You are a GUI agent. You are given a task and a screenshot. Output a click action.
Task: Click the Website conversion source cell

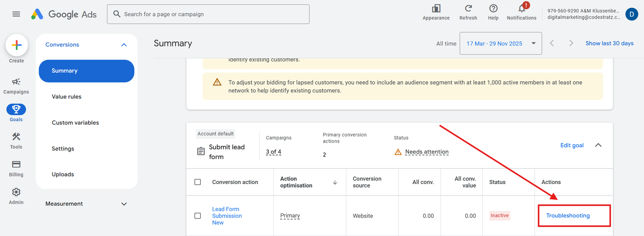[363, 216]
